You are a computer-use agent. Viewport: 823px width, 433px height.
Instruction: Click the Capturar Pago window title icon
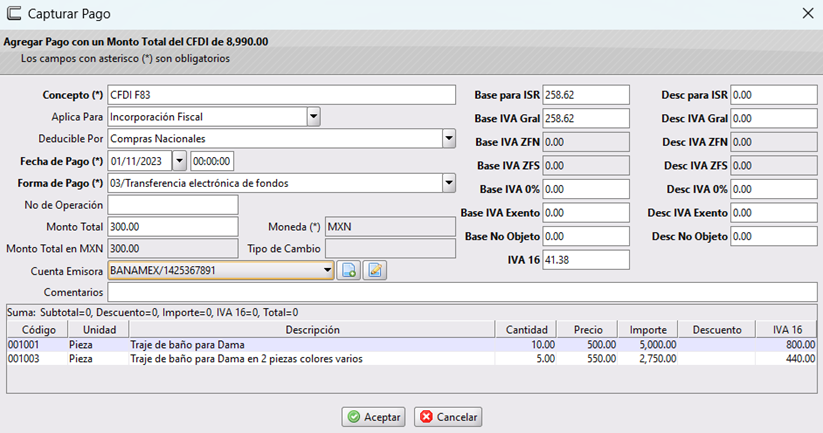pos(14,14)
